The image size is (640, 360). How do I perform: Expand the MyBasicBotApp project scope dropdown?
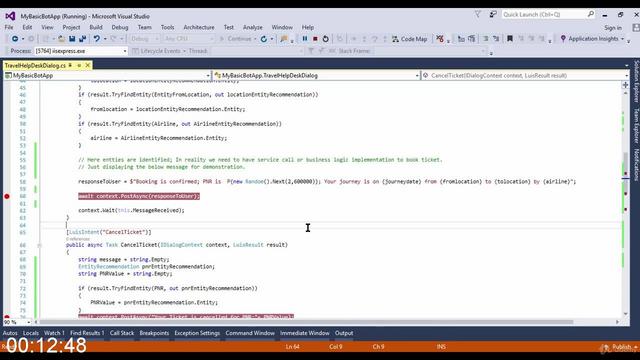click(208, 76)
